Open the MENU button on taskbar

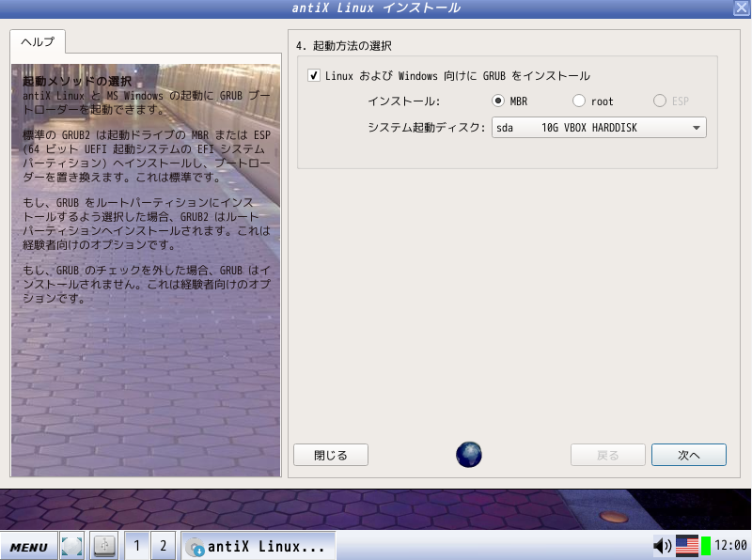[29, 547]
